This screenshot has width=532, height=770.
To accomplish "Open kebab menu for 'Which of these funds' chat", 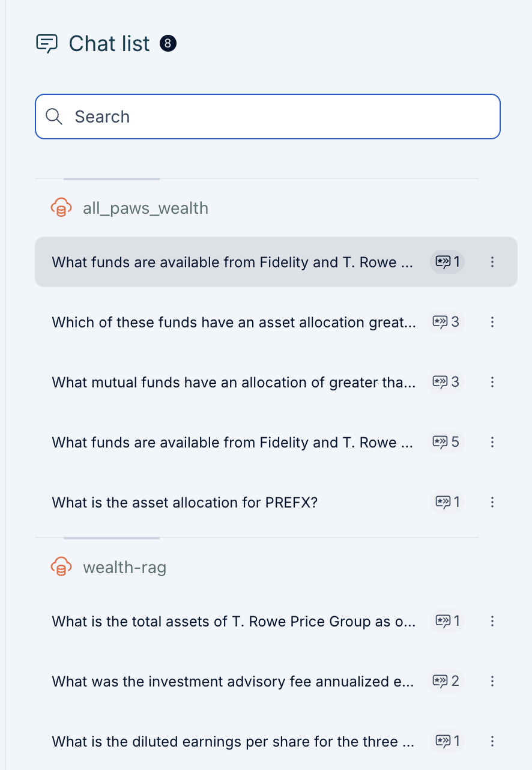I will coord(492,322).
